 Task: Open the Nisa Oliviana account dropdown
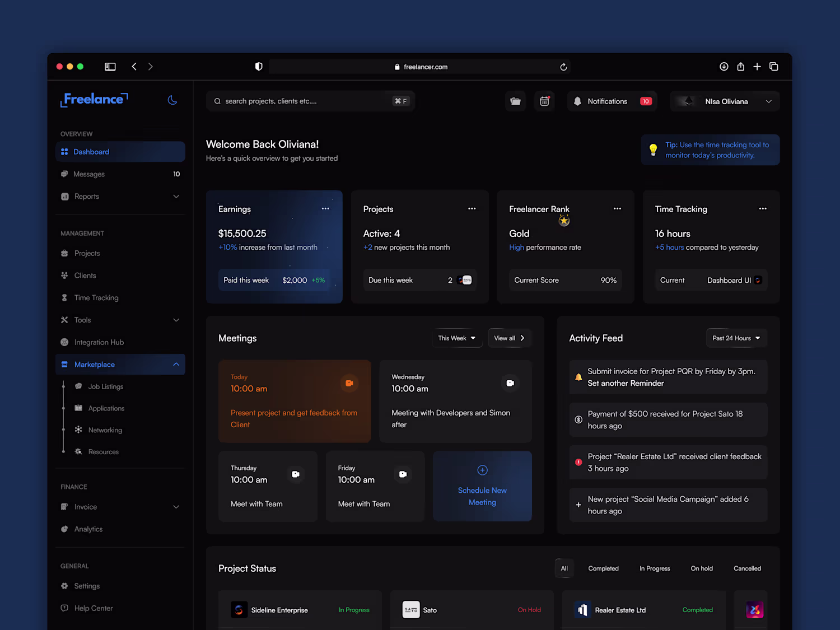click(725, 101)
